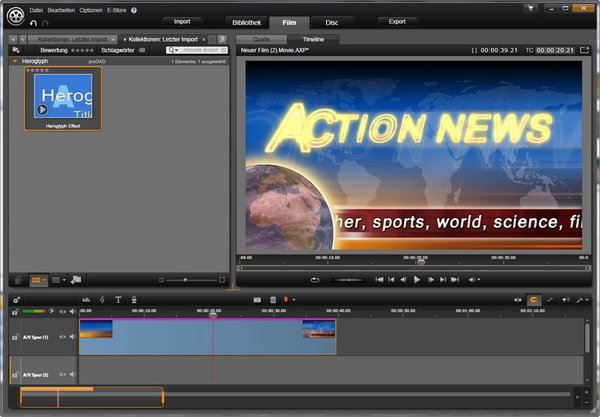This screenshot has width=600, height=417.
Task: Click the play button under the preview
Action: (417, 279)
